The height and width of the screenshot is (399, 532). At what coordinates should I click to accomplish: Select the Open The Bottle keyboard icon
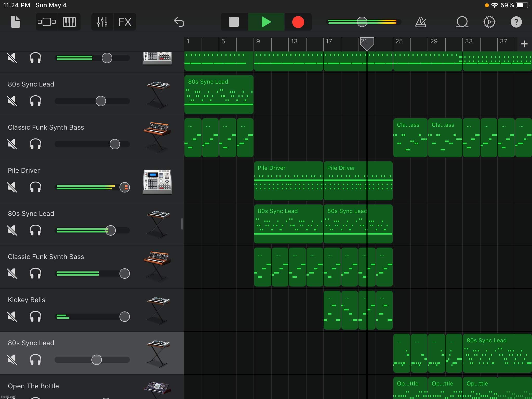(x=157, y=390)
